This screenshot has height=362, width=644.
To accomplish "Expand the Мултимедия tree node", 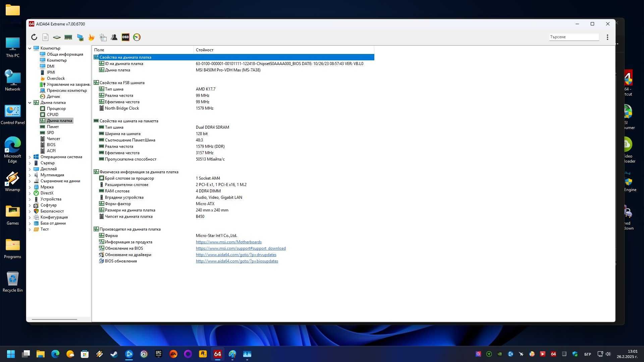I will 30,175.
